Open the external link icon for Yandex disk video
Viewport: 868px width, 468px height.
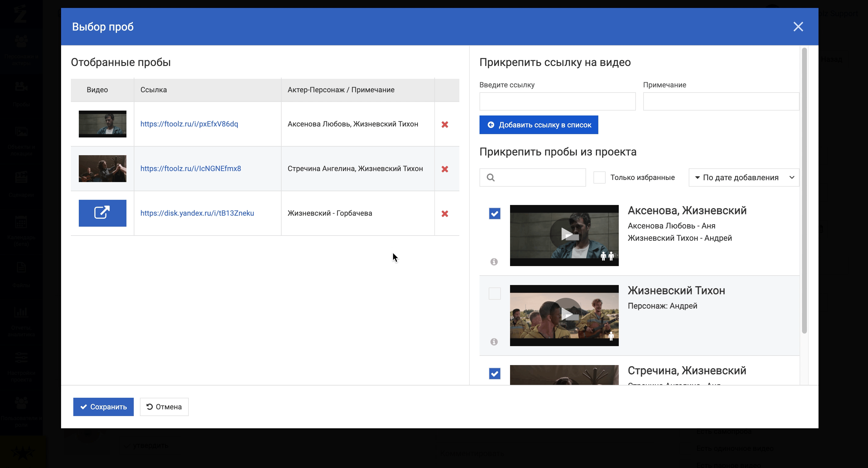tap(102, 213)
